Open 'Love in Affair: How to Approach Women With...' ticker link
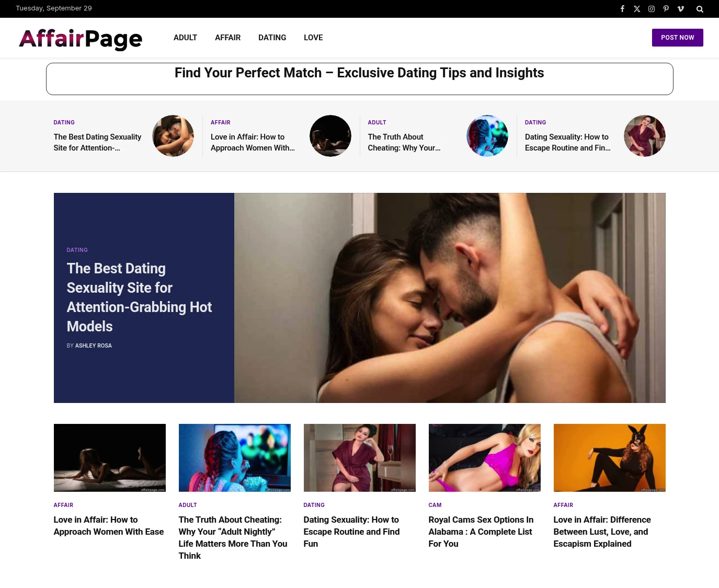Viewport: 719px width, 588px height. tap(253, 142)
